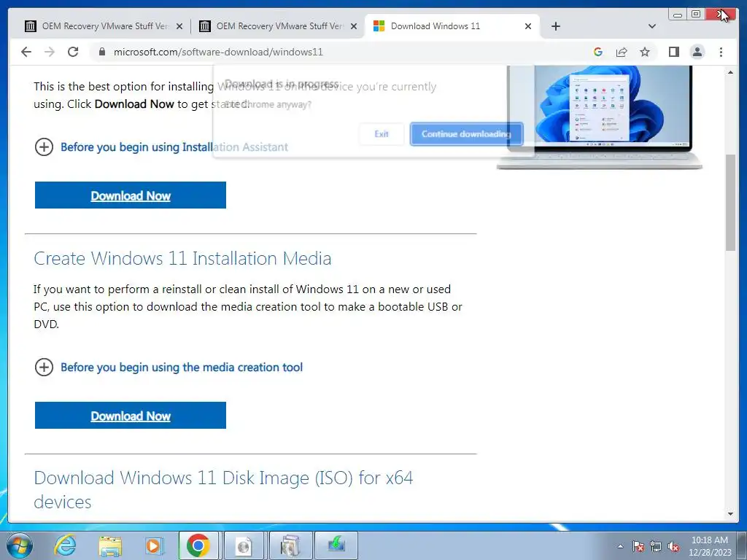Show hidden system tray icons

point(620,546)
